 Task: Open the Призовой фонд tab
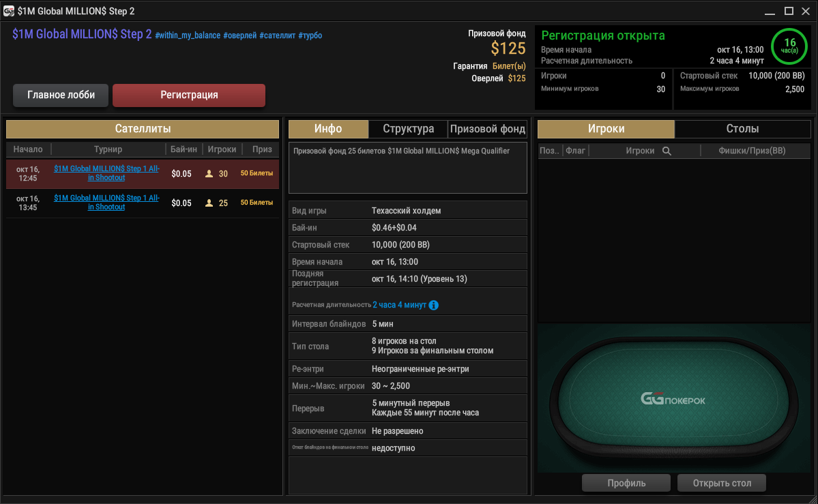pyautogui.click(x=487, y=129)
